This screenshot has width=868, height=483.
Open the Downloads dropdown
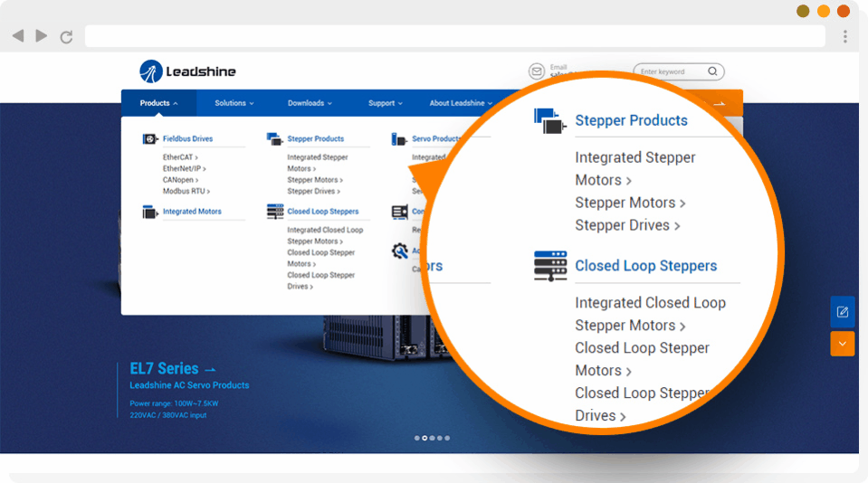(x=310, y=103)
